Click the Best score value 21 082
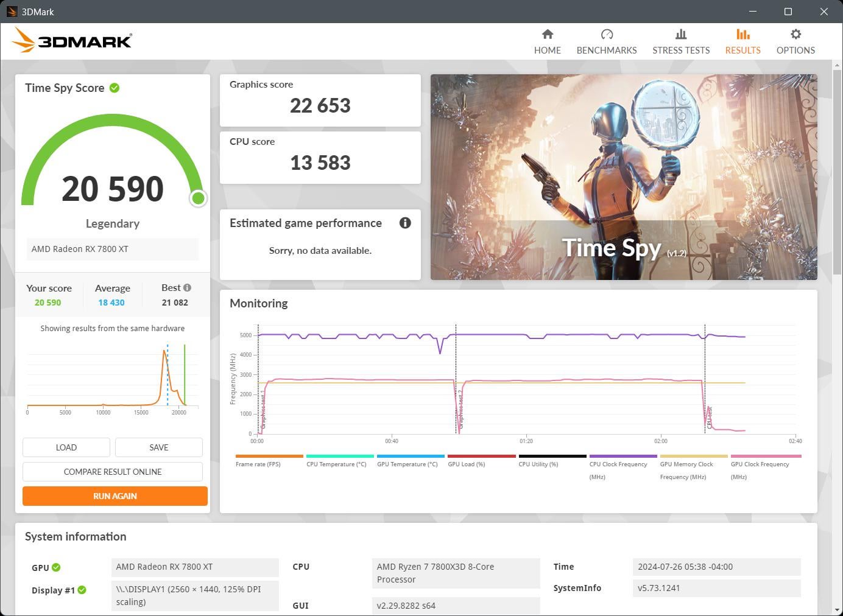The image size is (843, 616). tap(175, 303)
